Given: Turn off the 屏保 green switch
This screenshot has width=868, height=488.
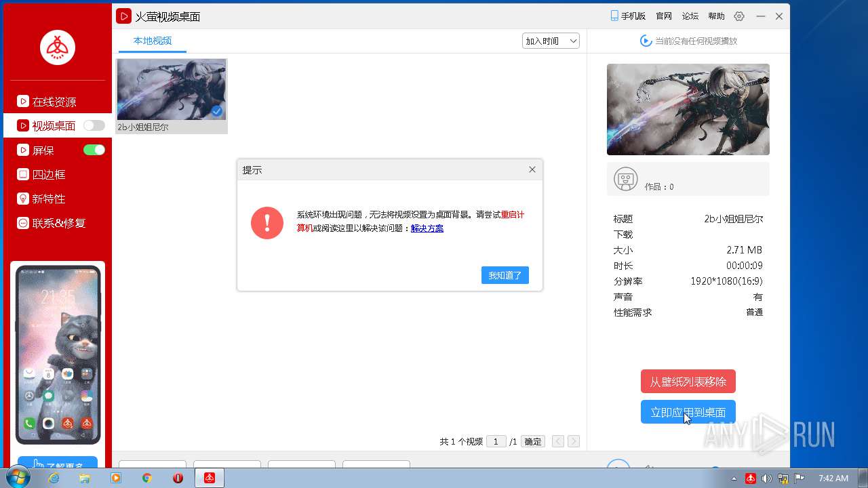Looking at the screenshot, I should (x=94, y=150).
